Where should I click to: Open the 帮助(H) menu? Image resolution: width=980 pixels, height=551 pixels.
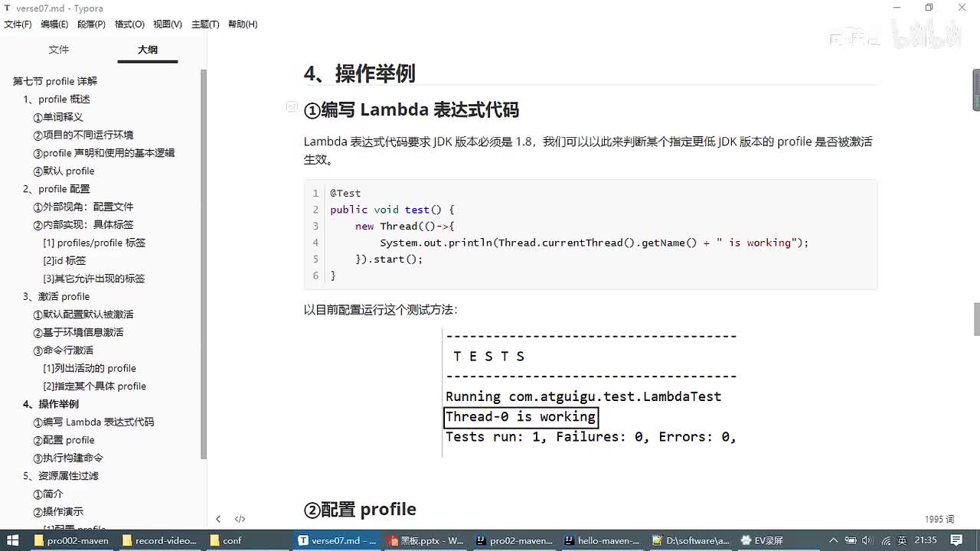[243, 24]
